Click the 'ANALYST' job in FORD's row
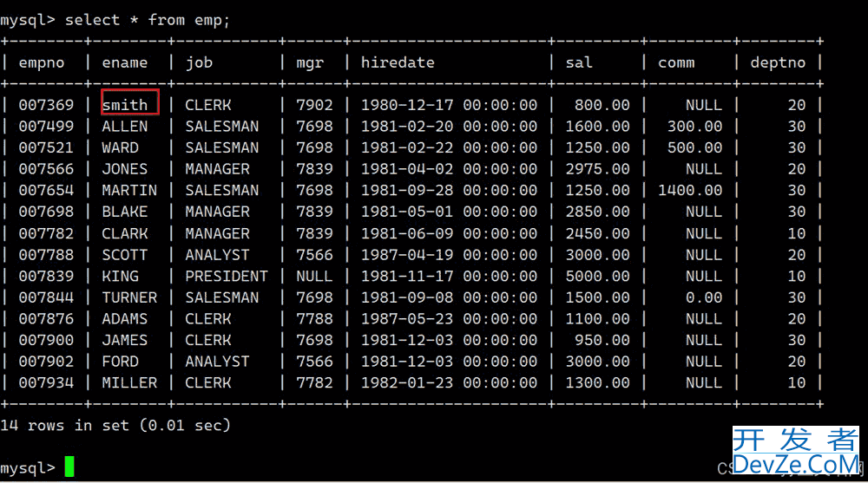 point(217,362)
